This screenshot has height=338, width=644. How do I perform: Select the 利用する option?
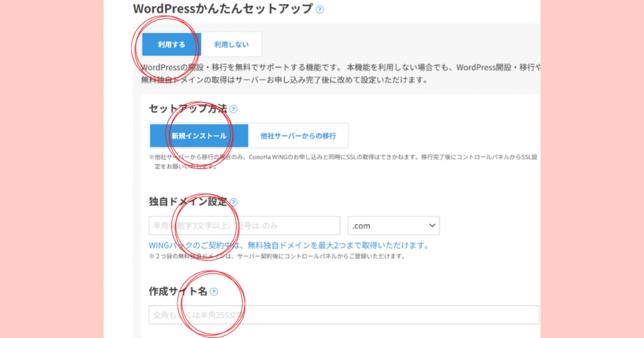point(171,45)
